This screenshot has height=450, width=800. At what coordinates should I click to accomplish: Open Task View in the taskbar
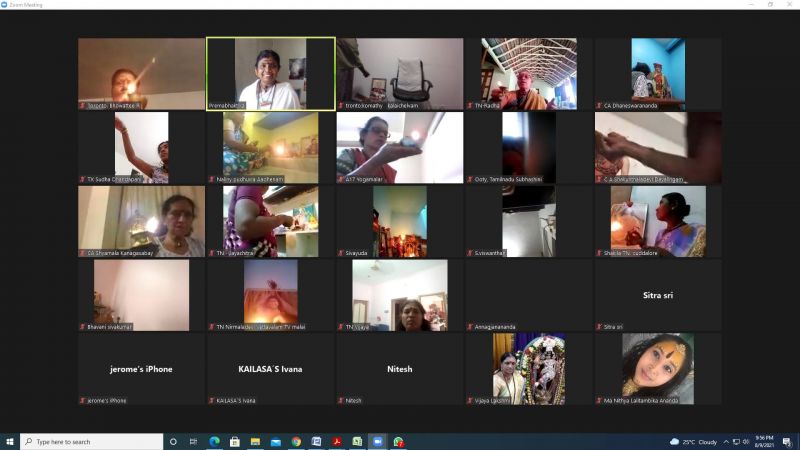(193, 441)
